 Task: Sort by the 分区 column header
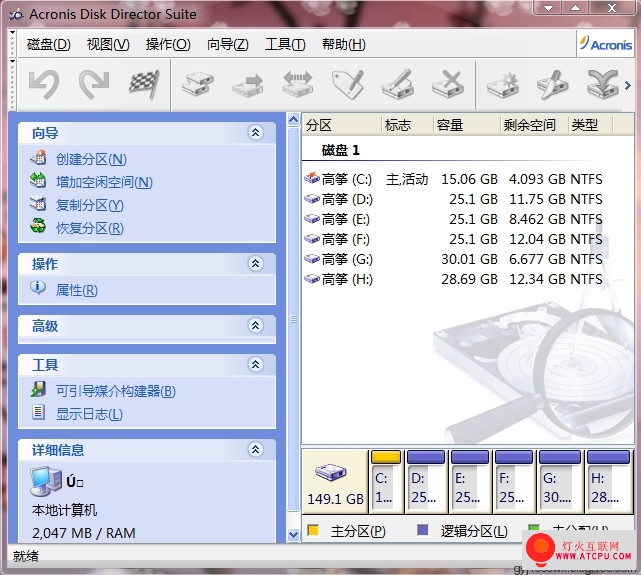coord(342,125)
